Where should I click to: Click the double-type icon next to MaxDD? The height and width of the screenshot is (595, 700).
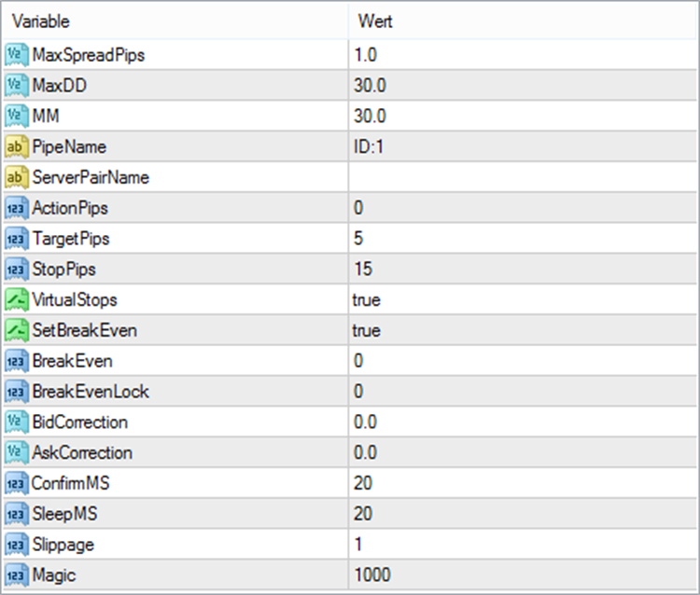click(x=16, y=86)
